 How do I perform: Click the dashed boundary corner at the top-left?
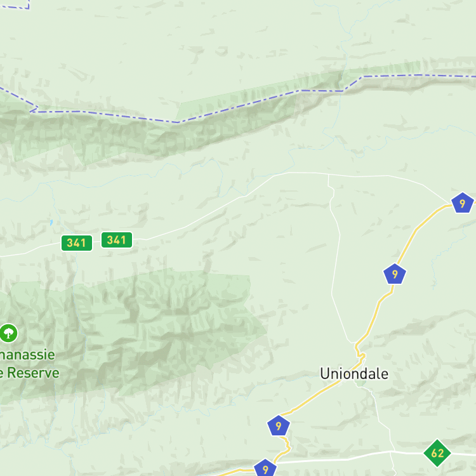point(28,7)
